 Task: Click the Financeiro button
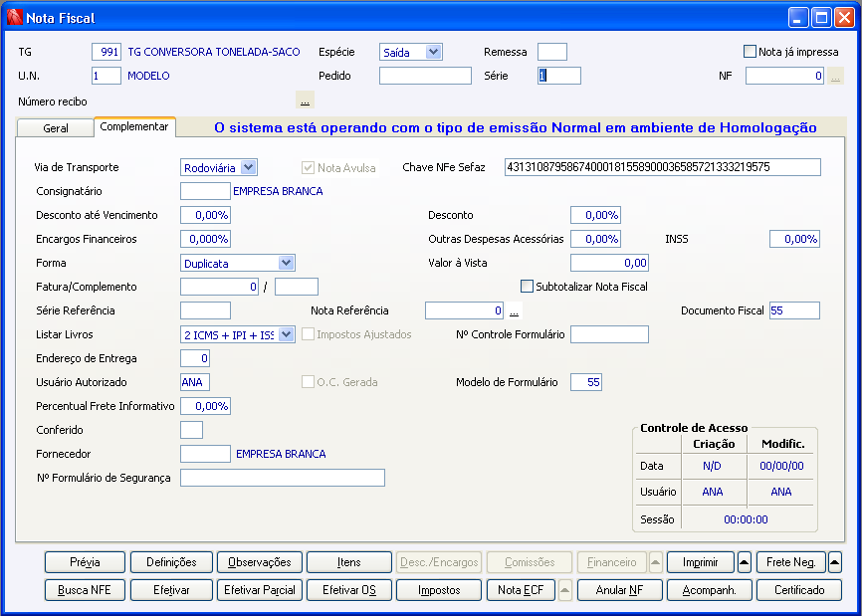(x=612, y=562)
